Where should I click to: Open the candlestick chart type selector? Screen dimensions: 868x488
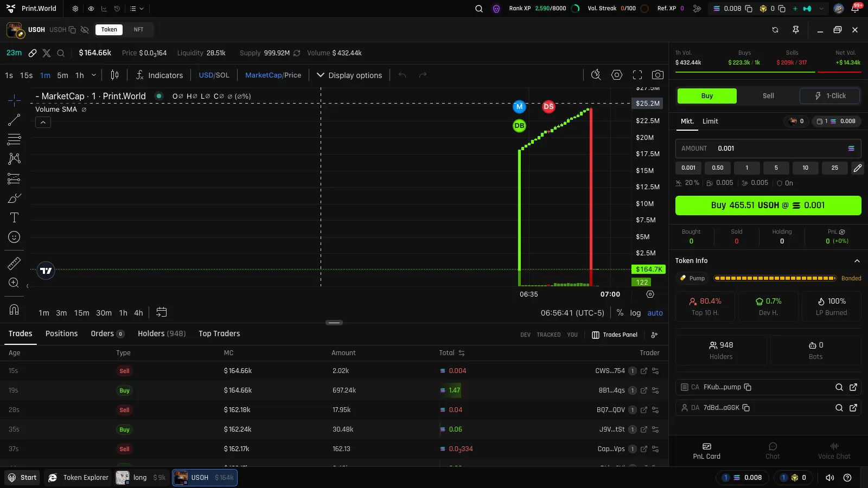click(114, 75)
